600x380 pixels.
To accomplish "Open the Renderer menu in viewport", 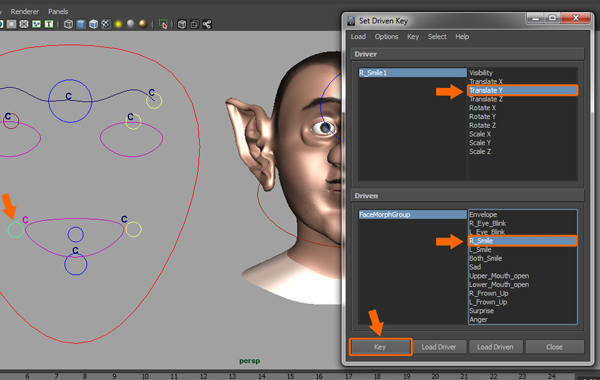I will [24, 11].
